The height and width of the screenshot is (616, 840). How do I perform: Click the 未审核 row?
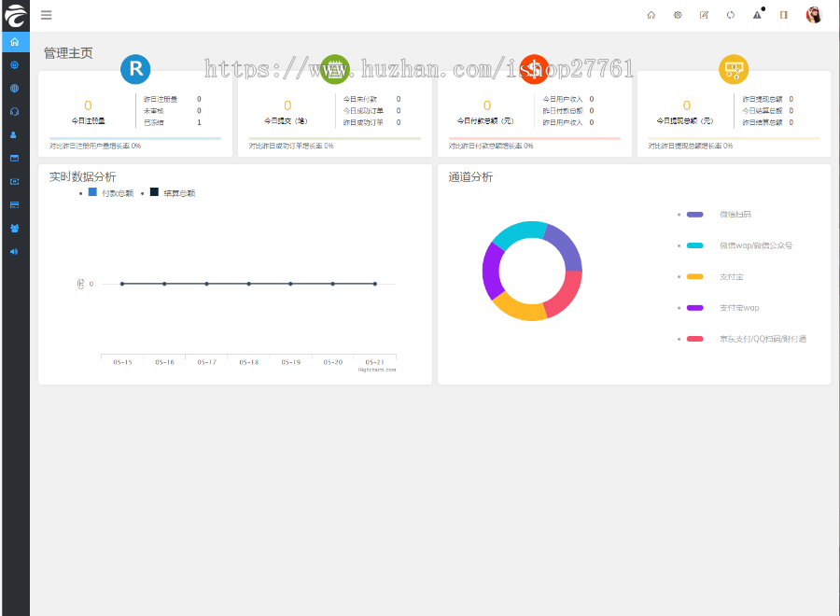click(x=173, y=111)
